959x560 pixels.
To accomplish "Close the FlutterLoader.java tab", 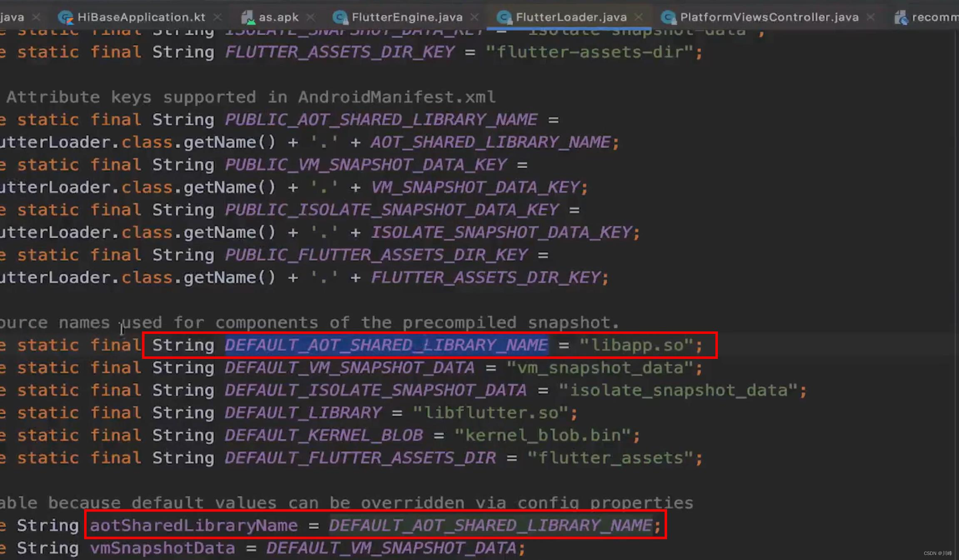I will [638, 17].
